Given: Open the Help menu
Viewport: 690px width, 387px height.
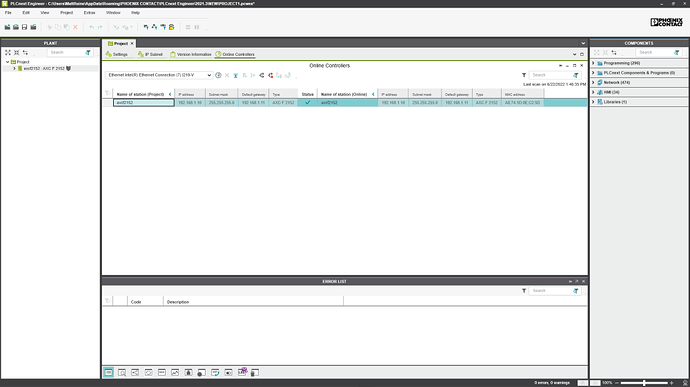Looking at the screenshot, I should (135, 13).
